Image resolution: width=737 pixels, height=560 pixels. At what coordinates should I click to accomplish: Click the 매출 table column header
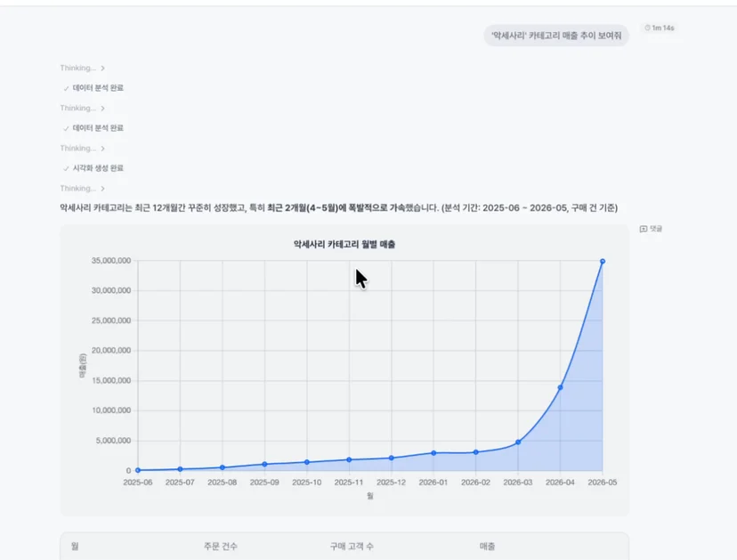pos(487,547)
